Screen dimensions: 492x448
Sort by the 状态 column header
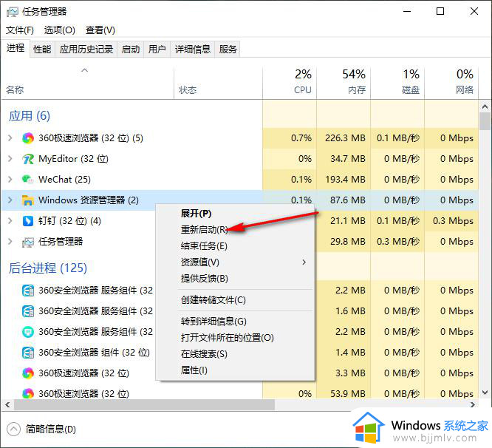point(219,83)
